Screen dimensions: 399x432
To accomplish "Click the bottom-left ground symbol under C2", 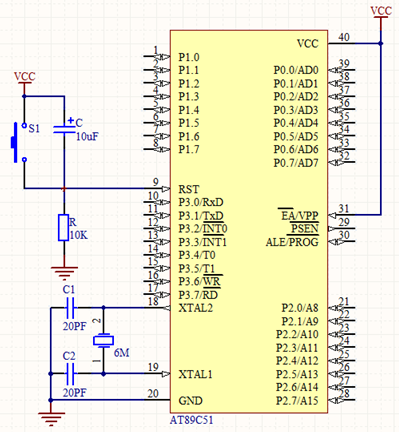I will (51, 419).
